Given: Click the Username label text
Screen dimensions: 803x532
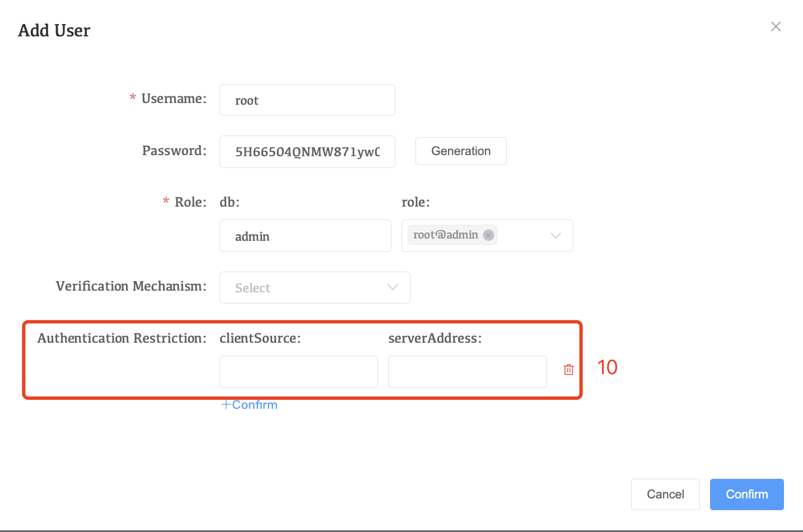Looking at the screenshot, I should (173, 99).
